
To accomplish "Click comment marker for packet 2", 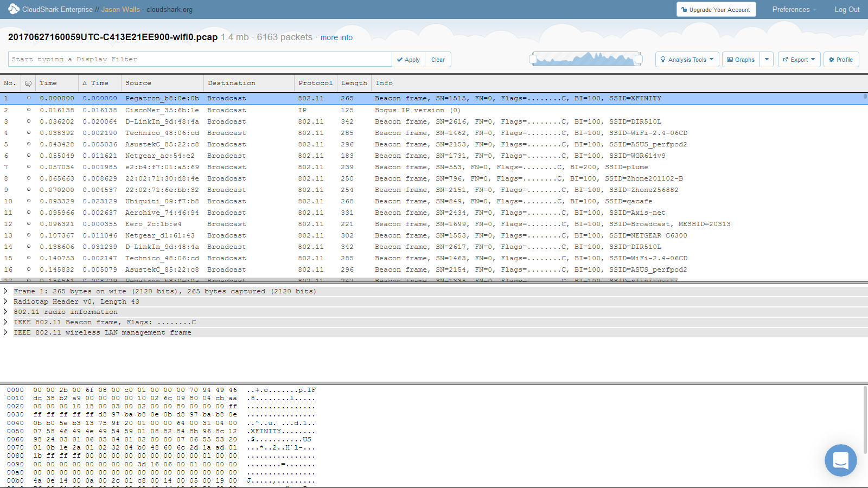I will (29, 110).
